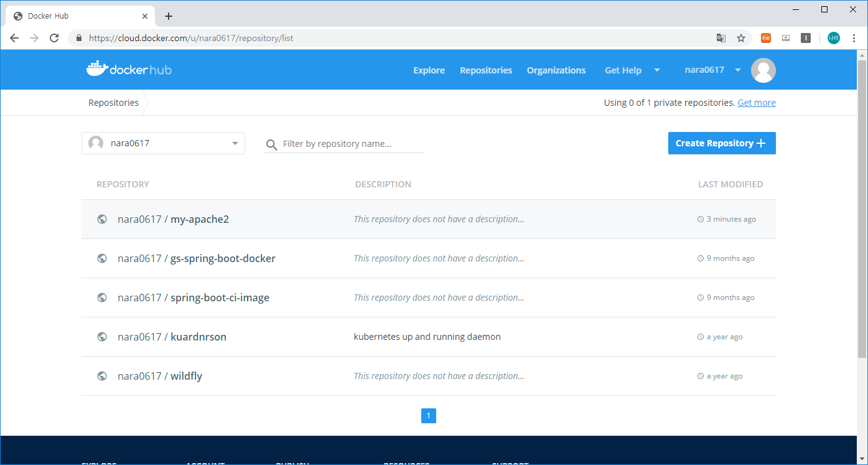868x465 pixels.
Task: Click Chrome profile avatar icon
Action: 834,38
